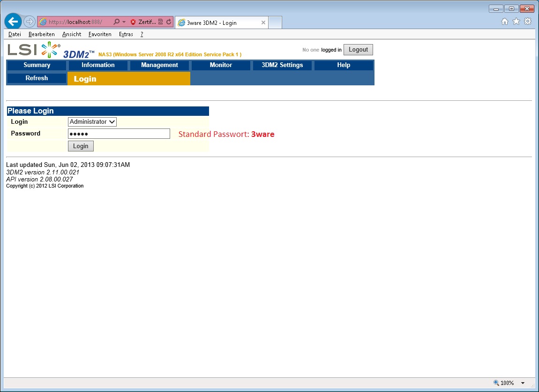This screenshot has height=392, width=539.
Task: Click the 'API version 2.08.00.027' text
Action: (x=39, y=179)
